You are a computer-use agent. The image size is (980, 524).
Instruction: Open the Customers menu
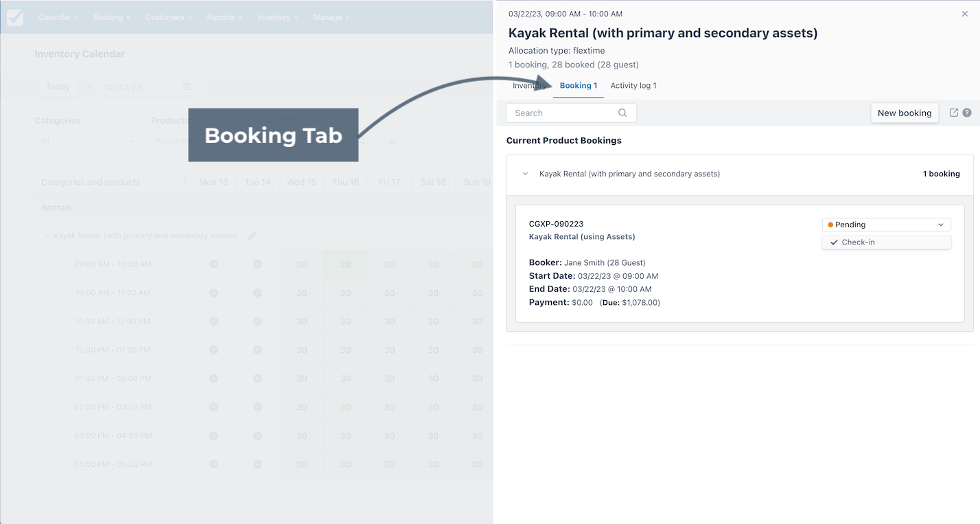coord(168,17)
